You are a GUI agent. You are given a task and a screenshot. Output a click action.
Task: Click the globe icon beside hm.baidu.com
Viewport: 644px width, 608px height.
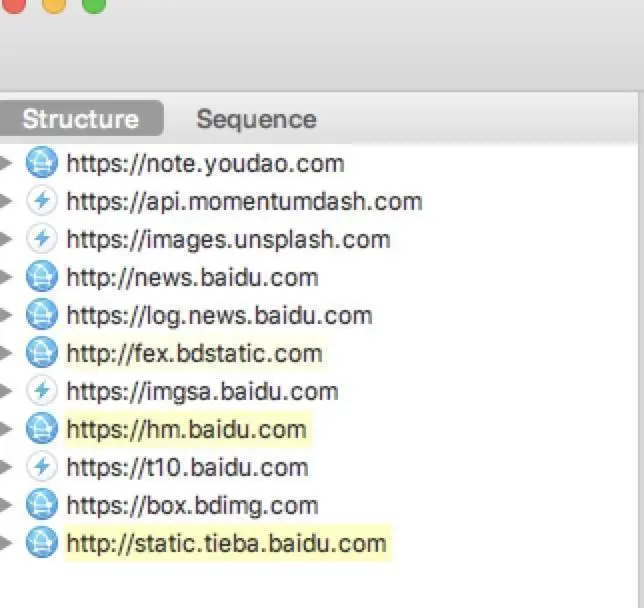click(41, 429)
